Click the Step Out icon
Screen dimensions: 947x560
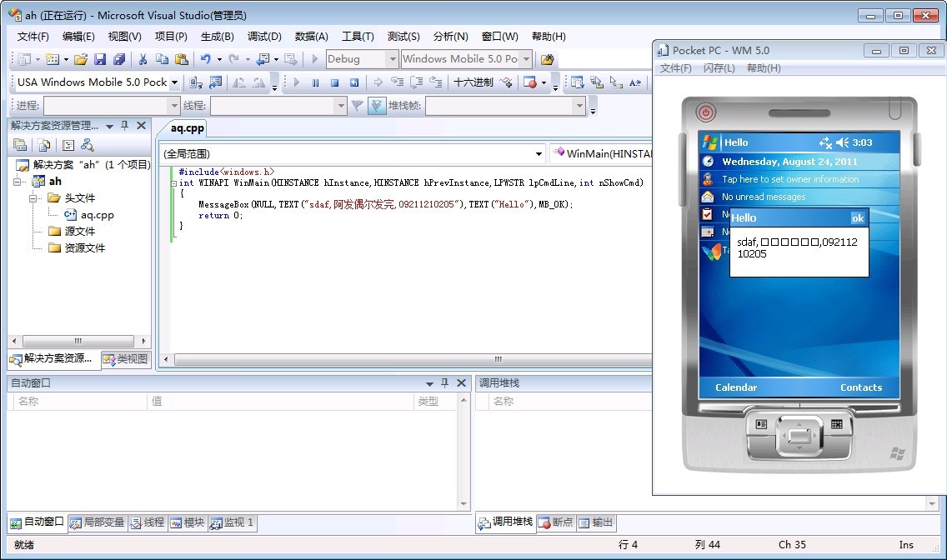(x=436, y=82)
